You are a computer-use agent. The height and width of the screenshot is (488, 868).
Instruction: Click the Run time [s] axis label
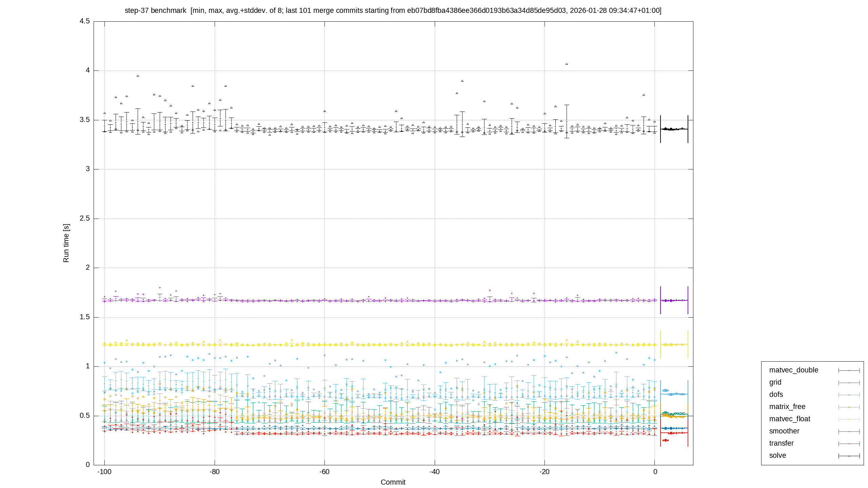tap(66, 243)
